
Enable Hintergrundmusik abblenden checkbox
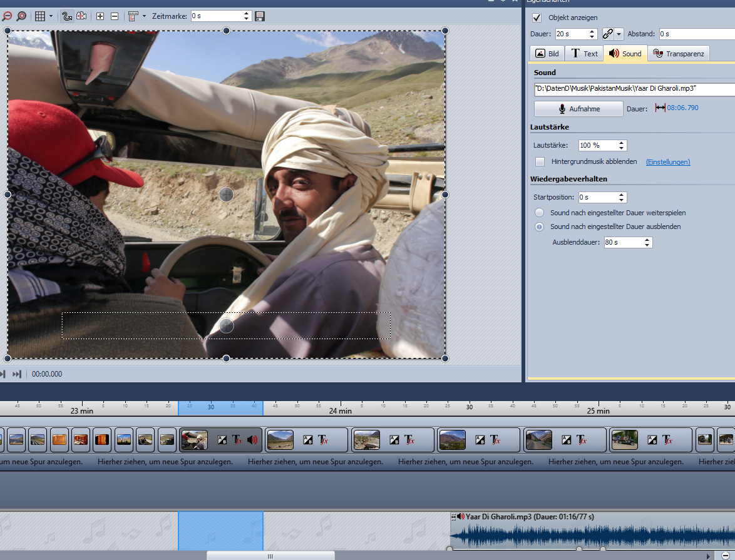coord(540,161)
